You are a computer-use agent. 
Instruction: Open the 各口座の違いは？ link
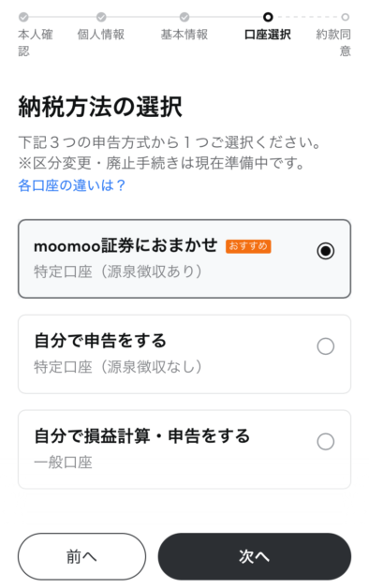pos(71,185)
